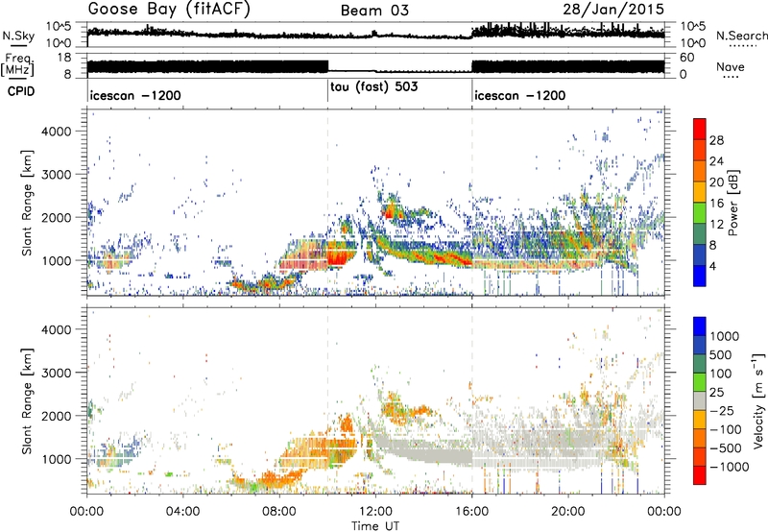Click the "60" tick on the Nave axis
The height and width of the screenshot is (532, 768).
pos(686,58)
